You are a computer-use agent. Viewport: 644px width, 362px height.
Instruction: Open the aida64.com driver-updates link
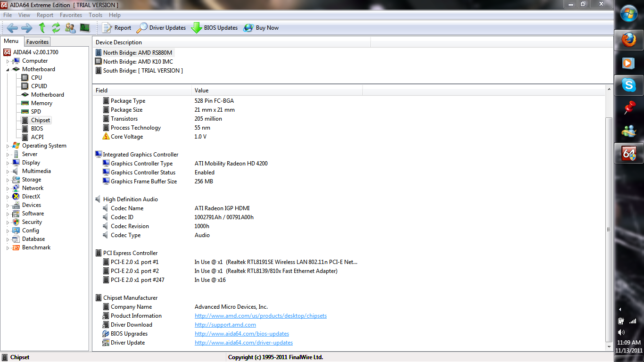(x=244, y=343)
